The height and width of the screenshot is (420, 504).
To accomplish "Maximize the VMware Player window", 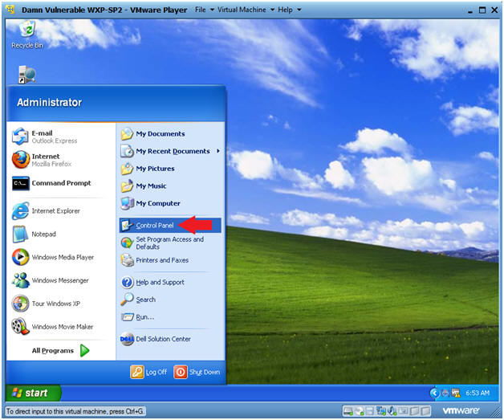I will point(482,10).
